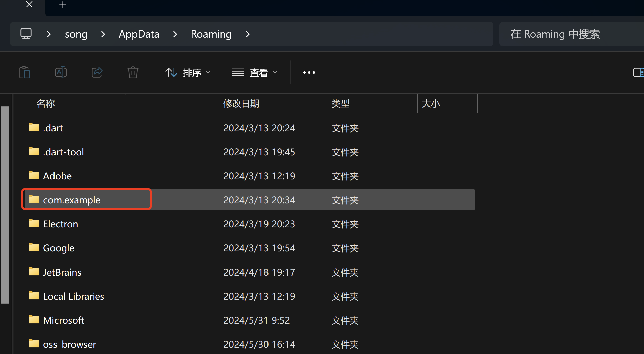
Task: Navigate to Roaming via the breadcrumb
Action: pos(211,34)
